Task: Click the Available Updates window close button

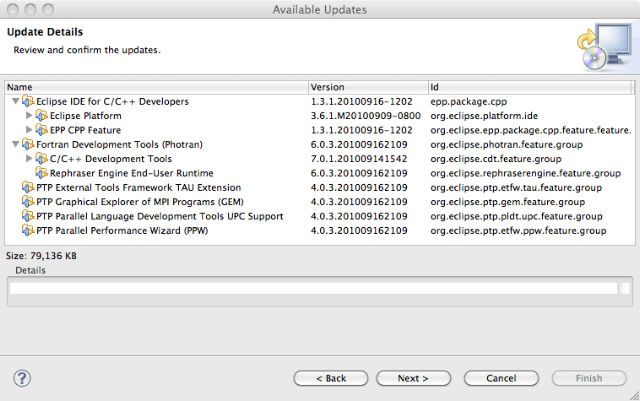Action: (x=13, y=9)
